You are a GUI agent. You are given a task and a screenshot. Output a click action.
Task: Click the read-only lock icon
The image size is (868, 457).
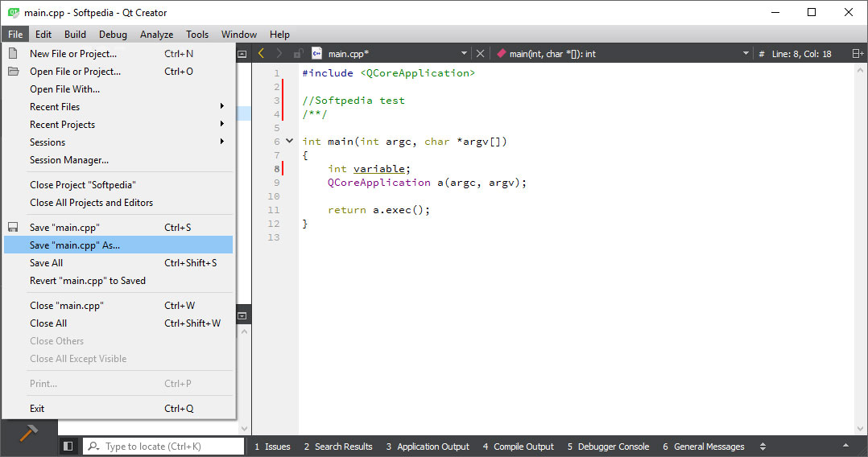298,54
